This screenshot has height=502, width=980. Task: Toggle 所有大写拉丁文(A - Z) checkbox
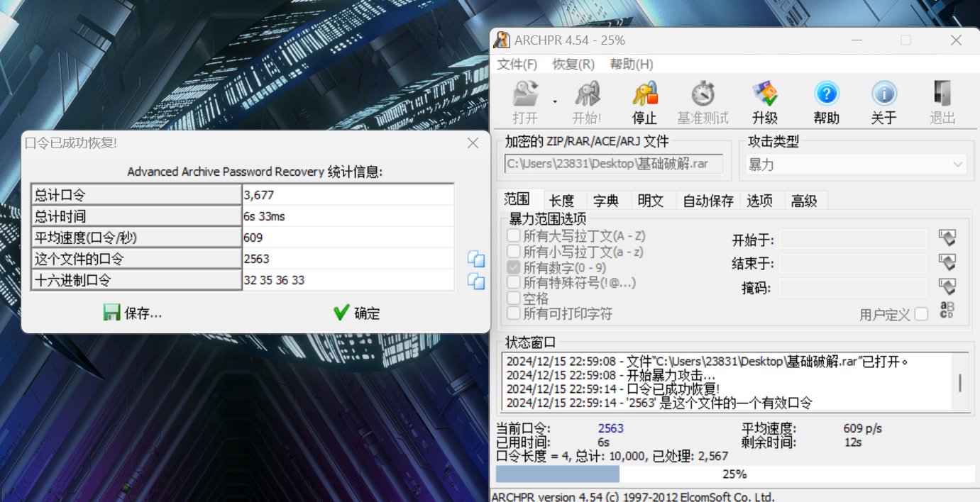point(513,235)
